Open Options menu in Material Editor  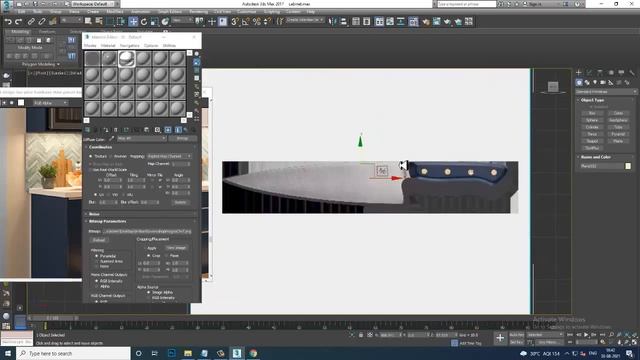point(151,45)
